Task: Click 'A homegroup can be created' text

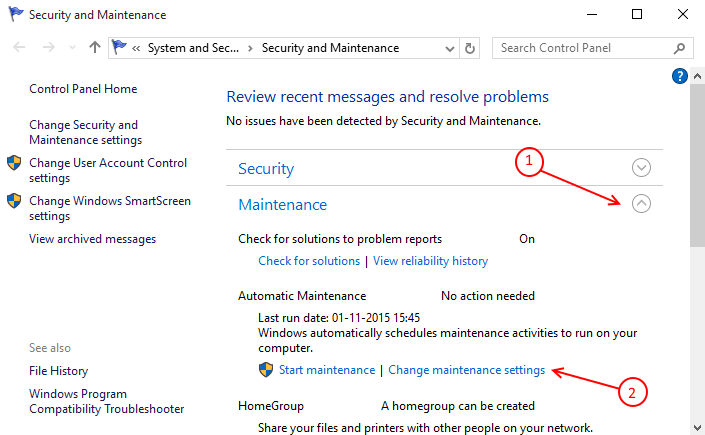Action: pyautogui.click(x=458, y=406)
